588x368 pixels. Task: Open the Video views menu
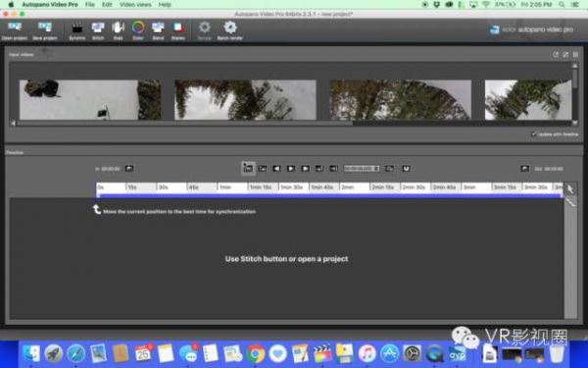pyautogui.click(x=135, y=5)
